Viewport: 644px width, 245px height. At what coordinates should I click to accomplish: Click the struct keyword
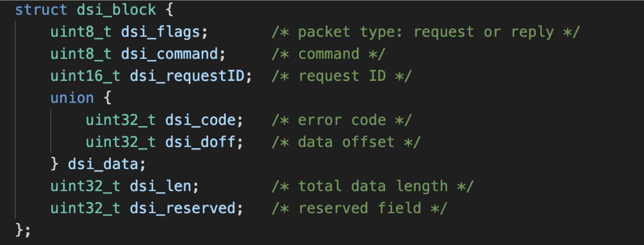[x=41, y=10]
